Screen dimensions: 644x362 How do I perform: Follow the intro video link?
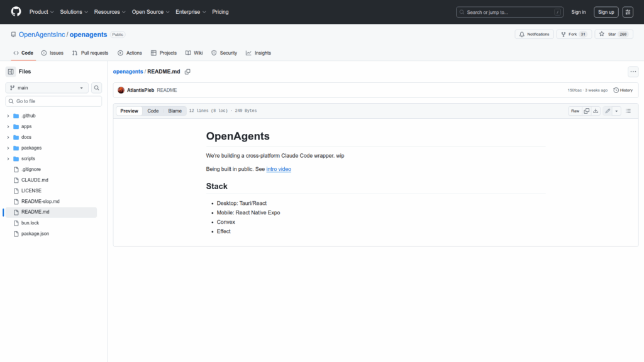[279, 169]
